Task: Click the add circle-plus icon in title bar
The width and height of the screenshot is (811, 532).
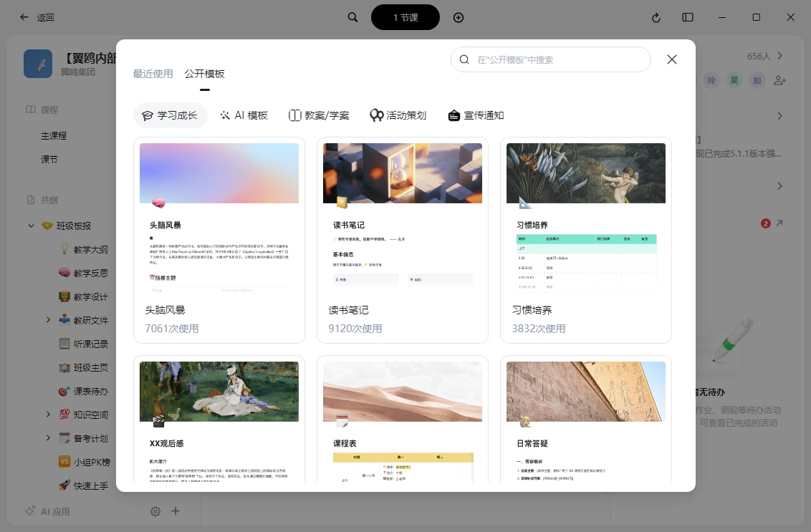Action: click(459, 18)
